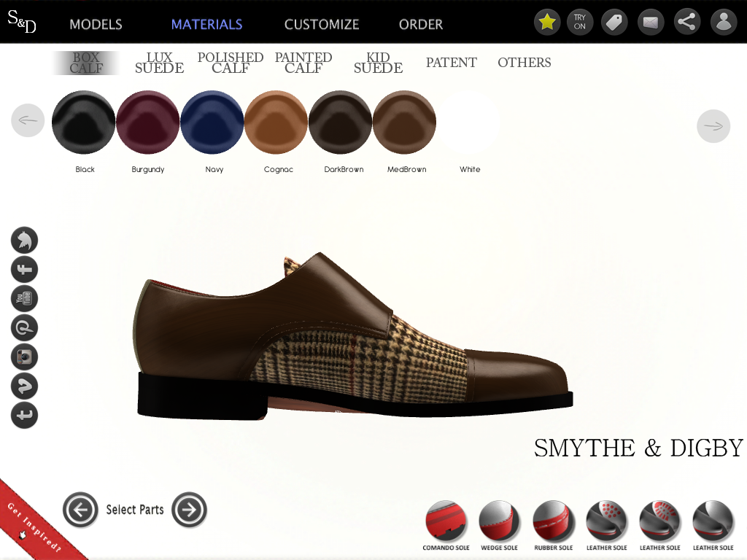The width and height of the screenshot is (747, 560).
Task: Open the YouTube icon
Action: tap(24, 298)
